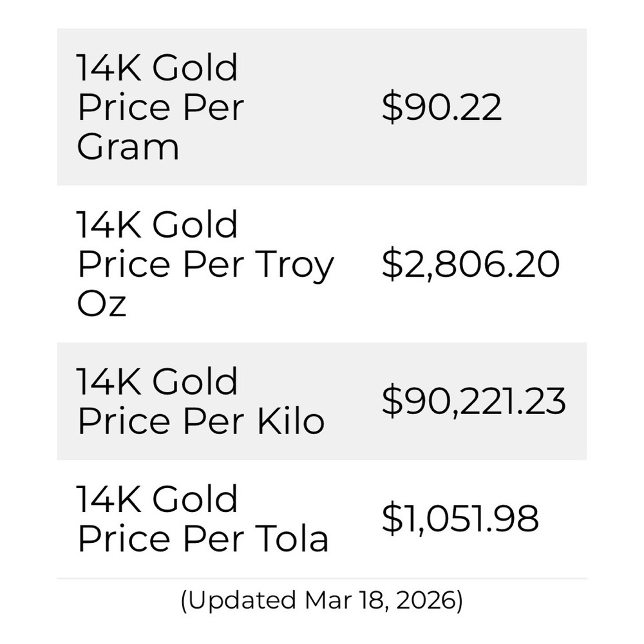The image size is (644, 644).
Task: Click the dollar sign of $1,051.98
Action: pyautogui.click(x=392, y=518)
